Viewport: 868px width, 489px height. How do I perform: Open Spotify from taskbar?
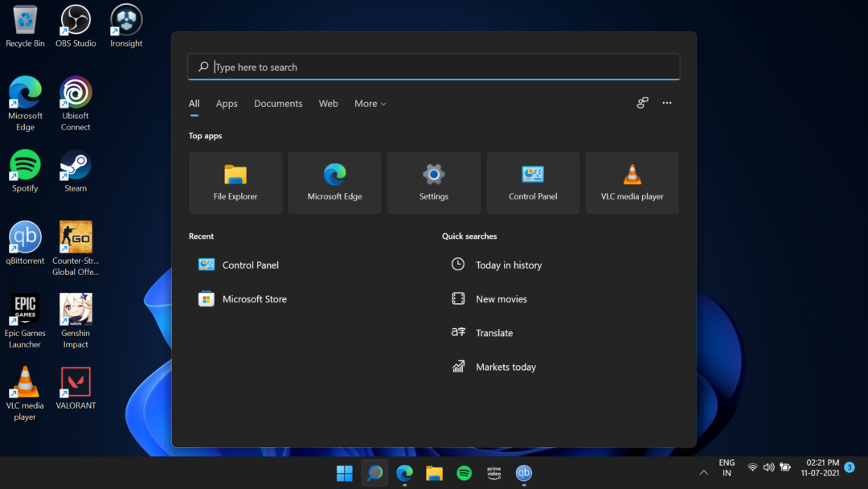464,473
